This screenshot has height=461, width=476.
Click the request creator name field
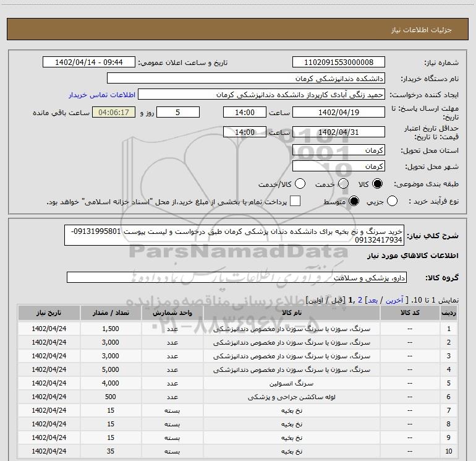261,95
